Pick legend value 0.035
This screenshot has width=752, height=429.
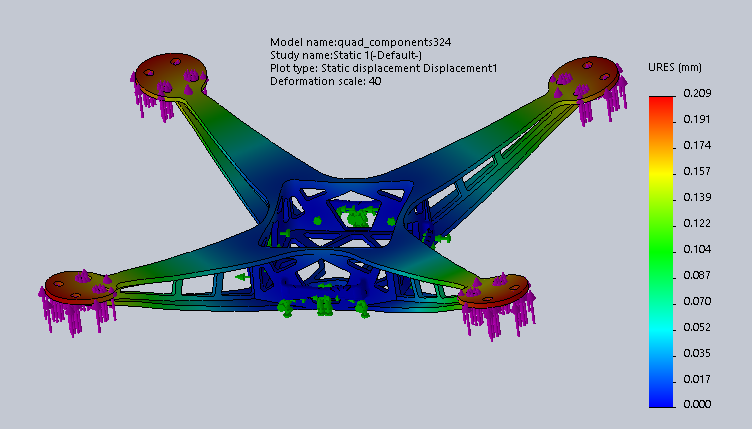(x=697, y=353)
